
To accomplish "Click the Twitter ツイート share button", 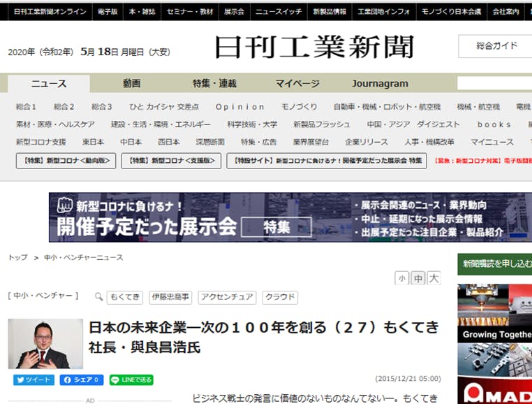I will (x=34, y=380).
